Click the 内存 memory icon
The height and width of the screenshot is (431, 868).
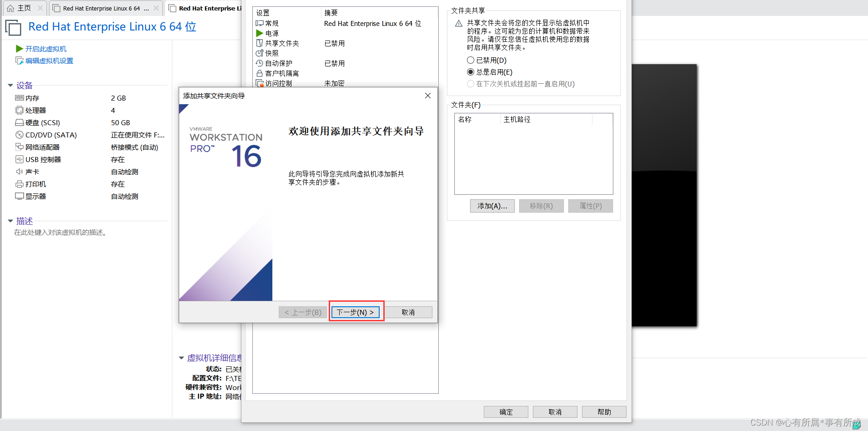pos(20,98)
